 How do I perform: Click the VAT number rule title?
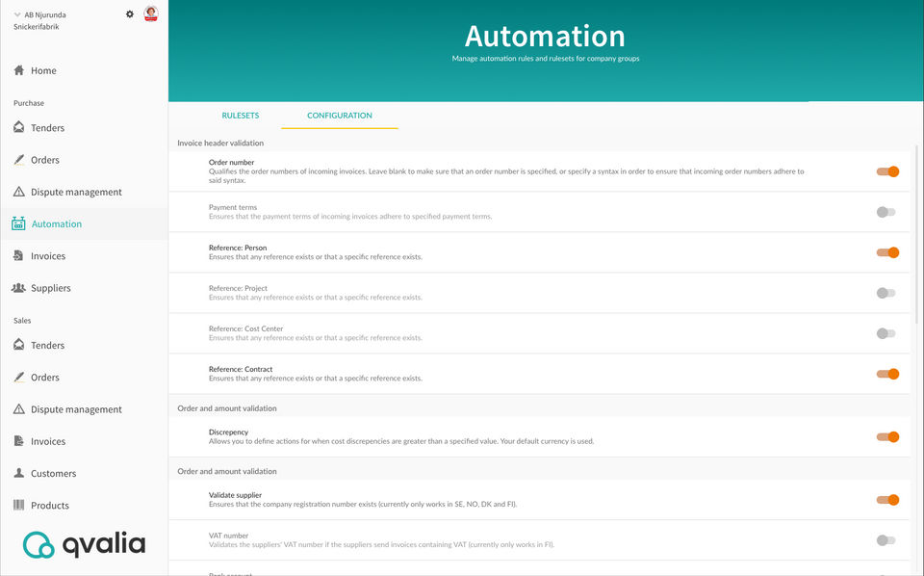coord(229,536)
